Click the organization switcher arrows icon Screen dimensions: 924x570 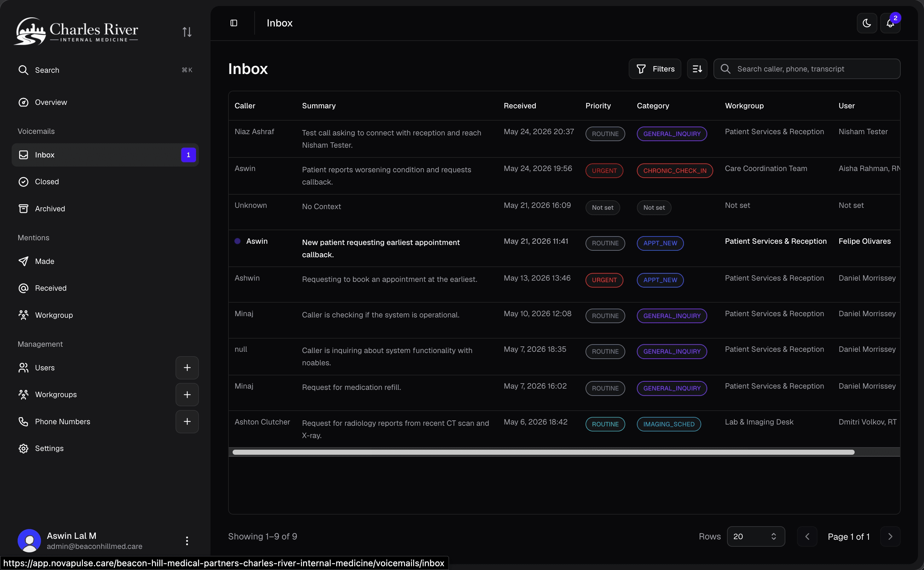pos(187,32)
